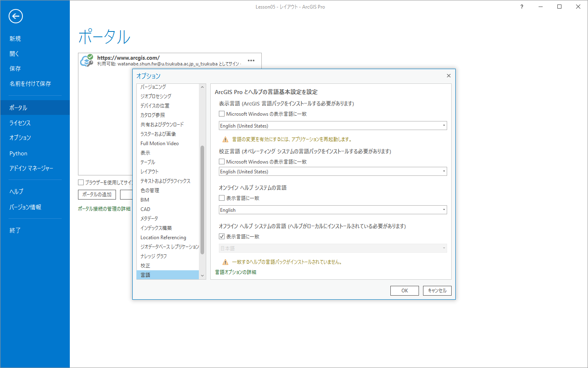Select テキストおよびグラフィックス in the options list
The height and width of the screenshot is (368, 588).
click(x=168, y=181)
